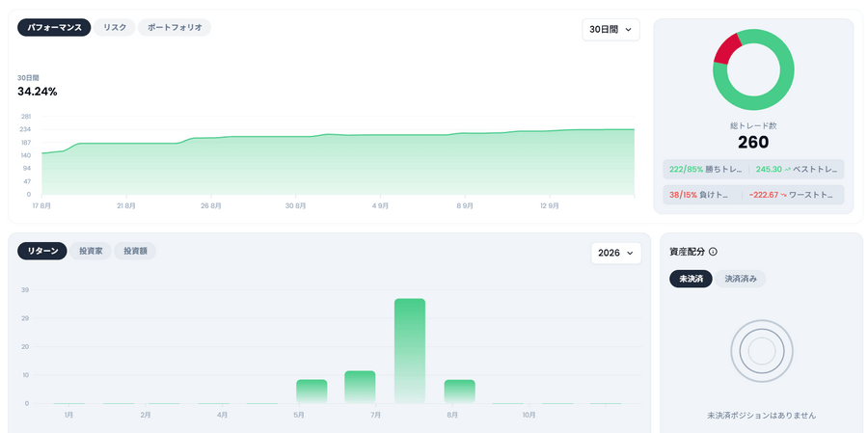This screenshot has width=868, height=433.
Task: Select the パフォーマンス tab
Action: tap(54, 28)
